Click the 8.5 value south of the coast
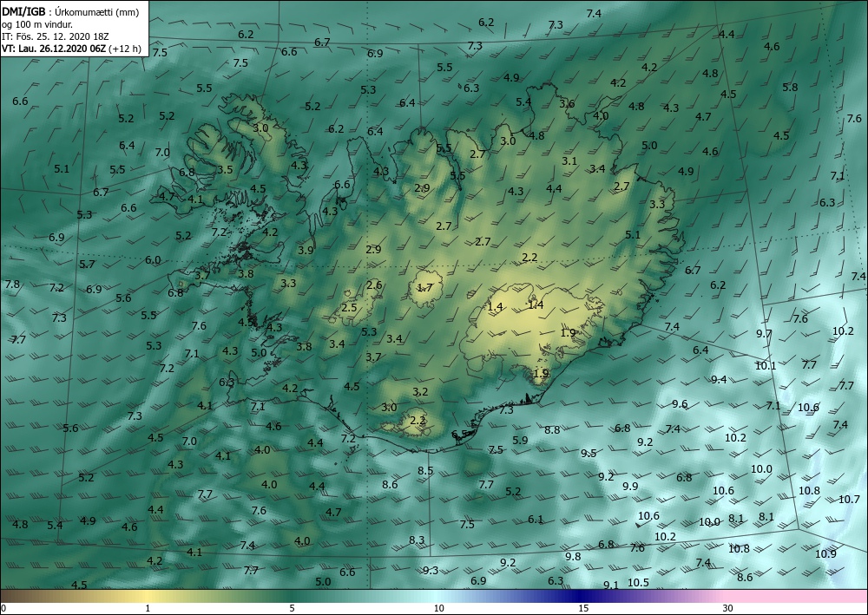 [x=425, y=471]
